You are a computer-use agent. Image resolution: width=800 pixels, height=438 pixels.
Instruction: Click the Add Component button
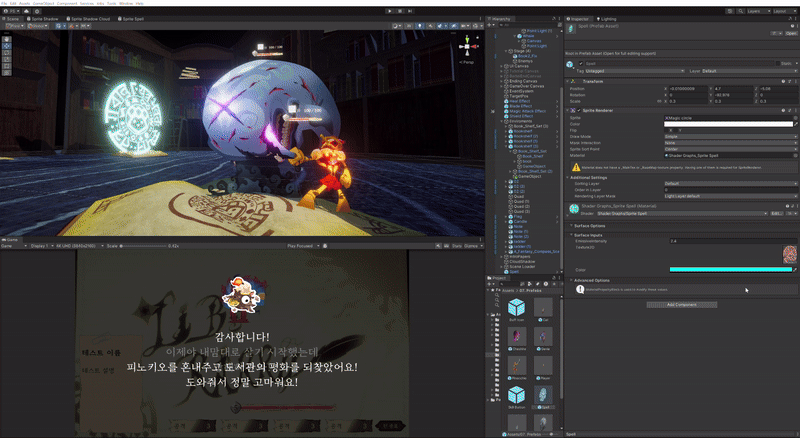tap(682, 305)
